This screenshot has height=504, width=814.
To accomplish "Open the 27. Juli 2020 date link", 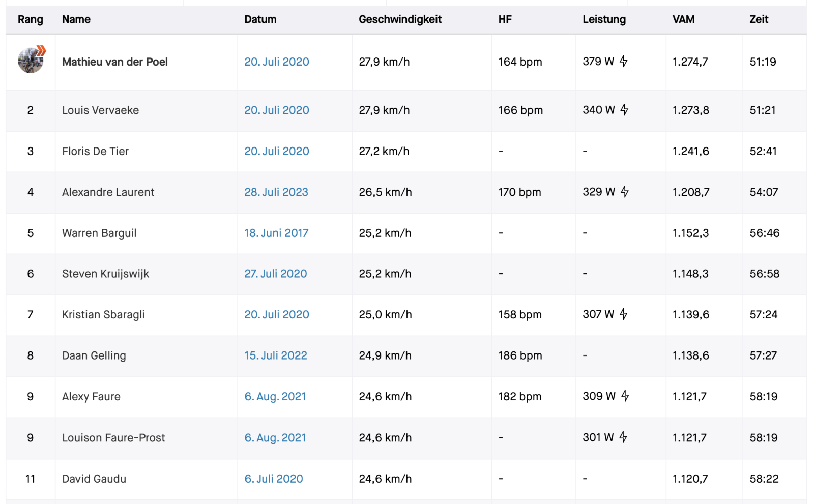I will click(276, 274).
